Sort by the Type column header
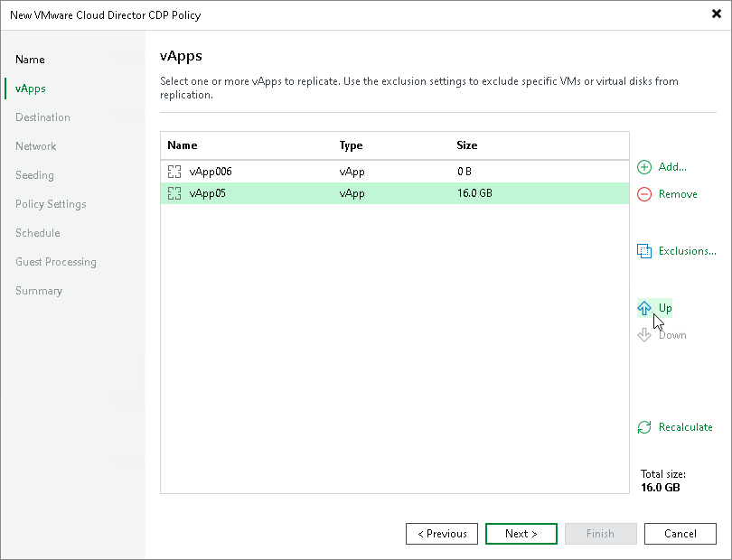 [351, 145]
